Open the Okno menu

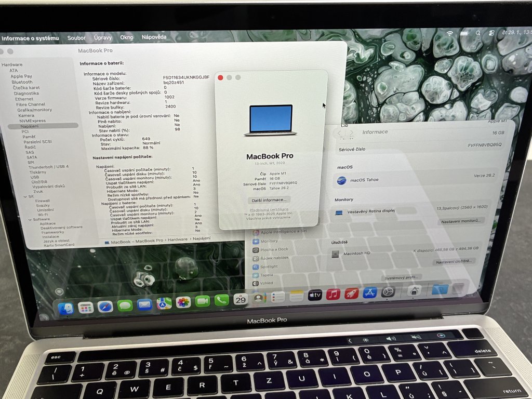pos(127,37)
